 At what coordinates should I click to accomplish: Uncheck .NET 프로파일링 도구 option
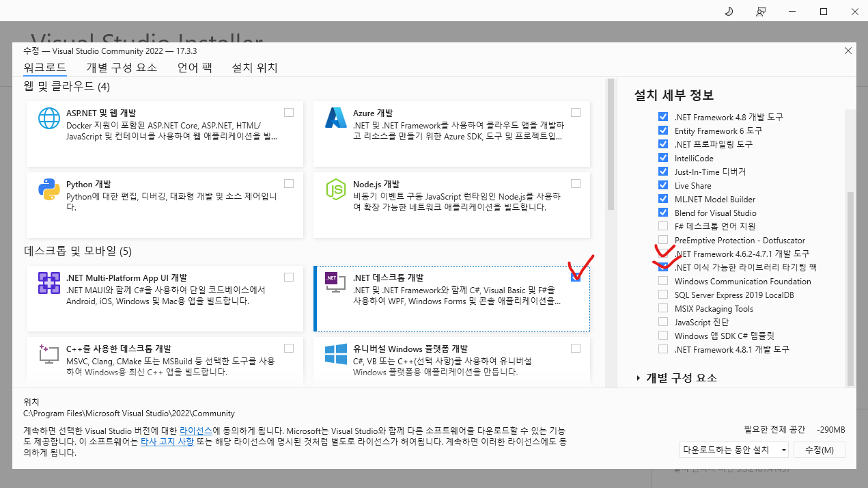point(662,144)
